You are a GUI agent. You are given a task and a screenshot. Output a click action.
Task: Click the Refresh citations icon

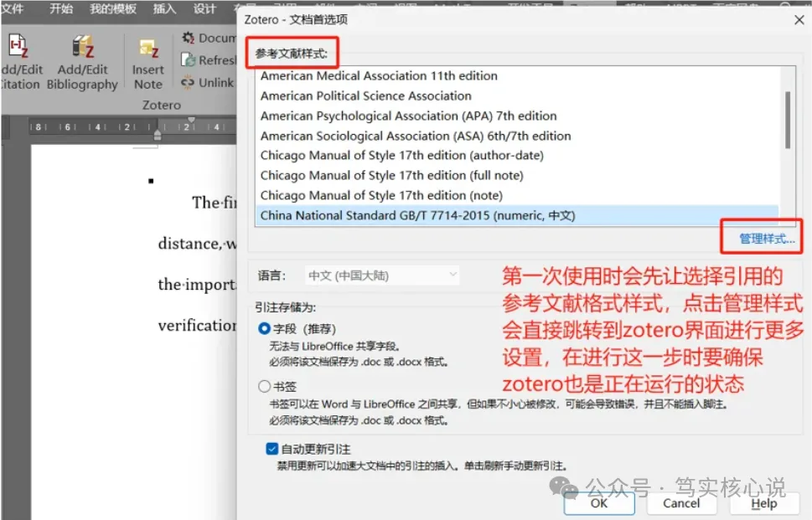tap(189, 60)
